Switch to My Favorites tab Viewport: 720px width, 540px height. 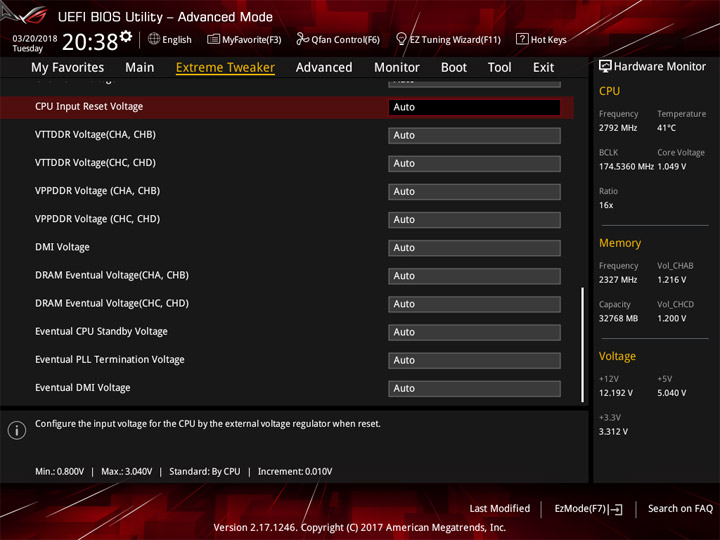(x=68, y=68)
